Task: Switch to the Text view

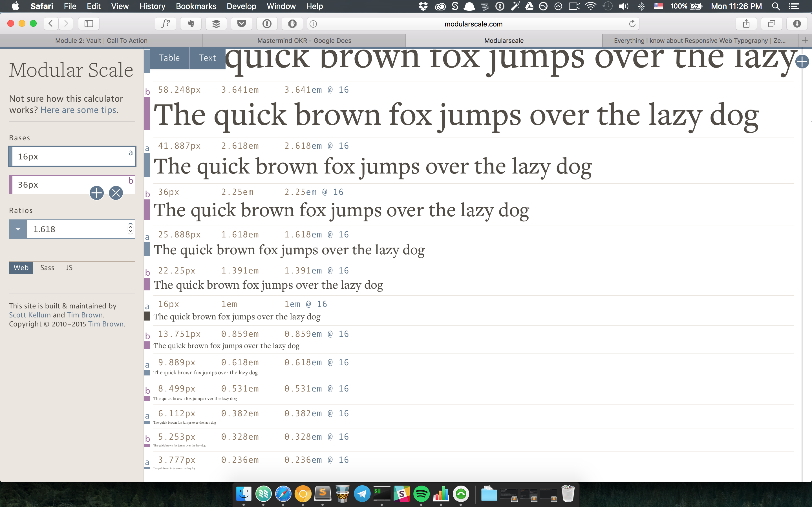Action: pyautogui.click(x=207, y=58)
